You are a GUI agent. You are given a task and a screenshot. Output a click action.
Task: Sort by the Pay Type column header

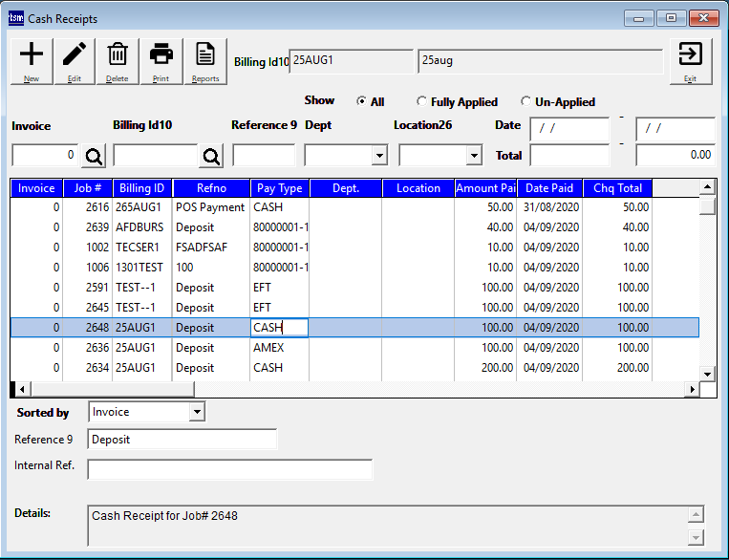pos(279,188)
